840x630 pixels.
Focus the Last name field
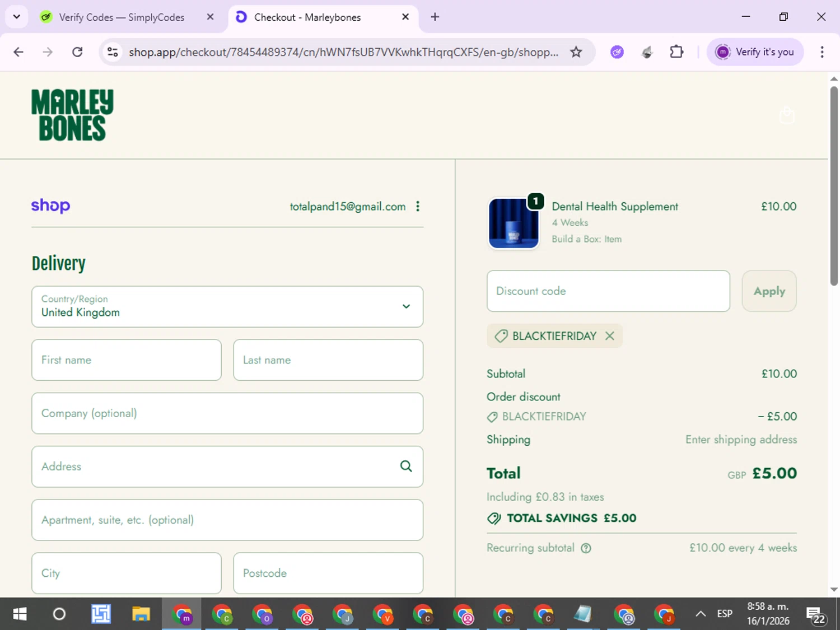pos(328,360)
